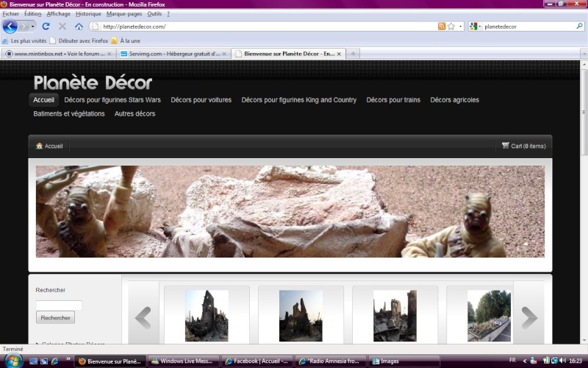Show next carousel photos with right arrow
This screenshot has height=368, width=588.
click(x=528, y=318)
